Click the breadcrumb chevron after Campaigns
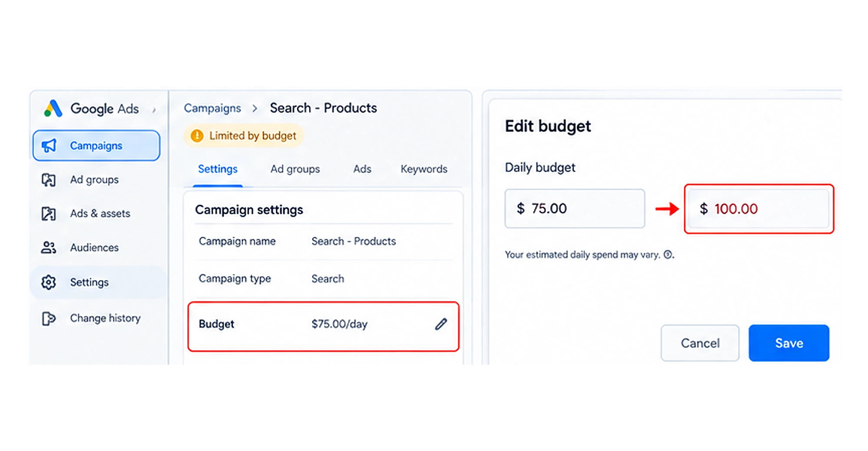 (x=255, y=108)
